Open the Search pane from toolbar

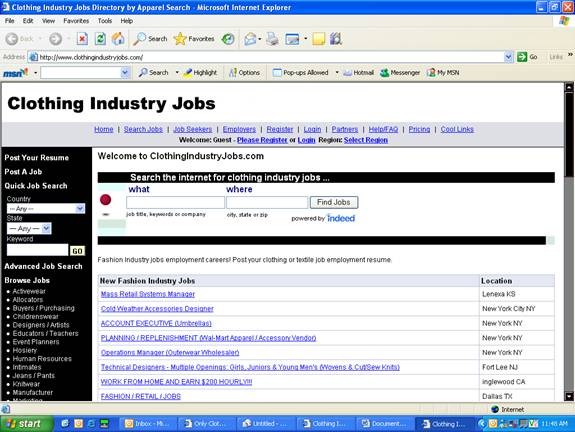click(150, 39)
